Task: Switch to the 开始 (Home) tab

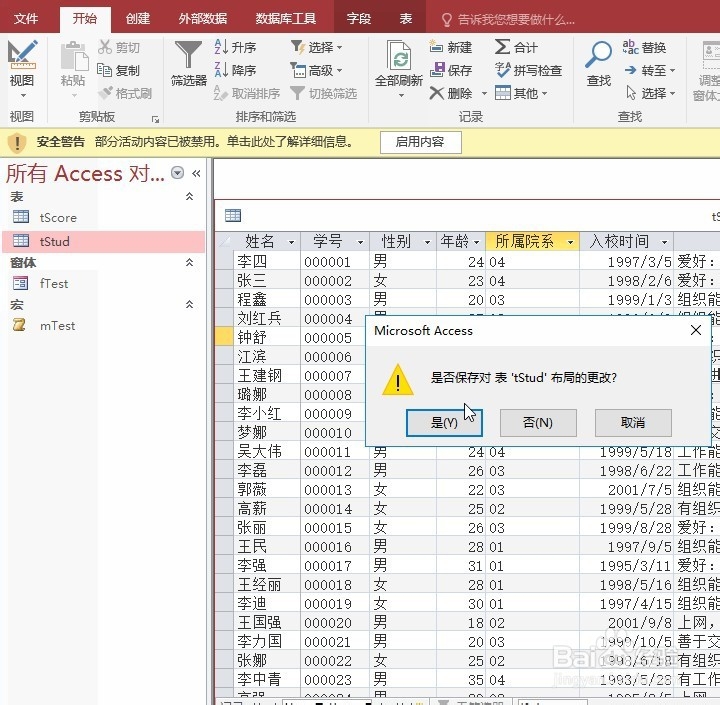Action: point(85,19)
